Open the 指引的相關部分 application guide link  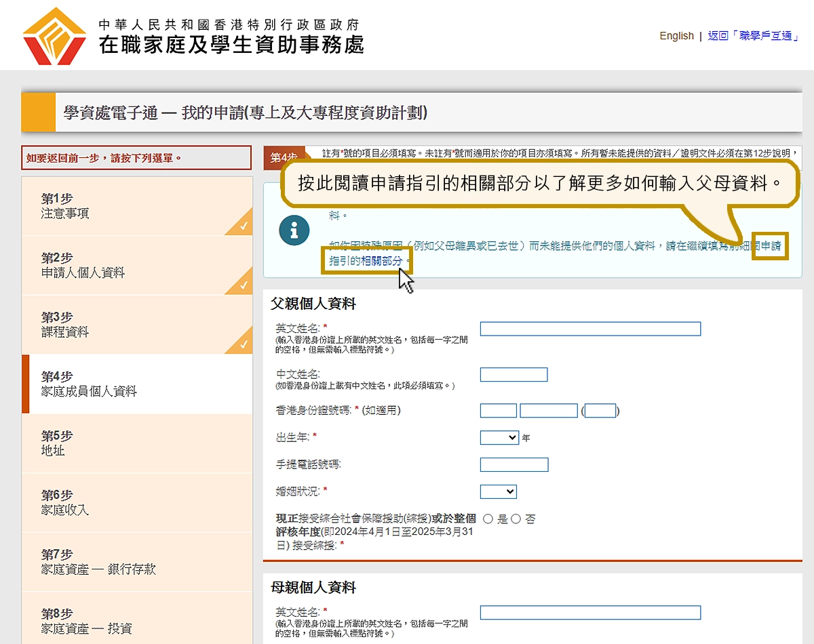(366, 260)
